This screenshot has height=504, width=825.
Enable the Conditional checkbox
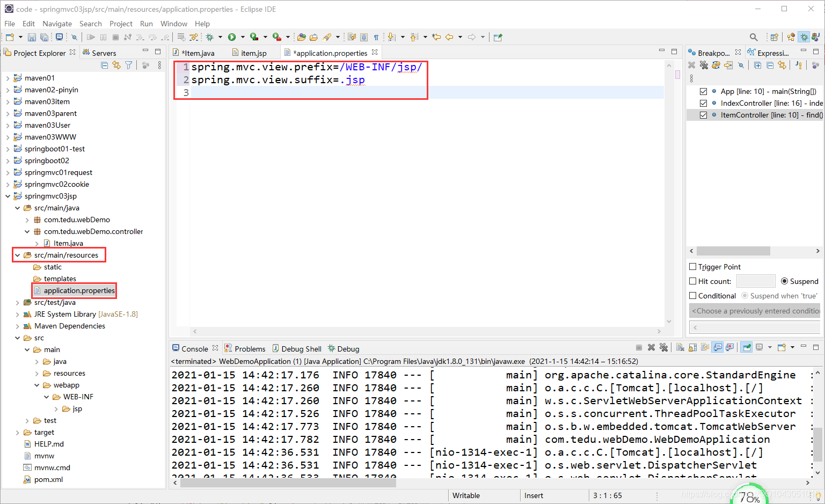click(692, 296)
